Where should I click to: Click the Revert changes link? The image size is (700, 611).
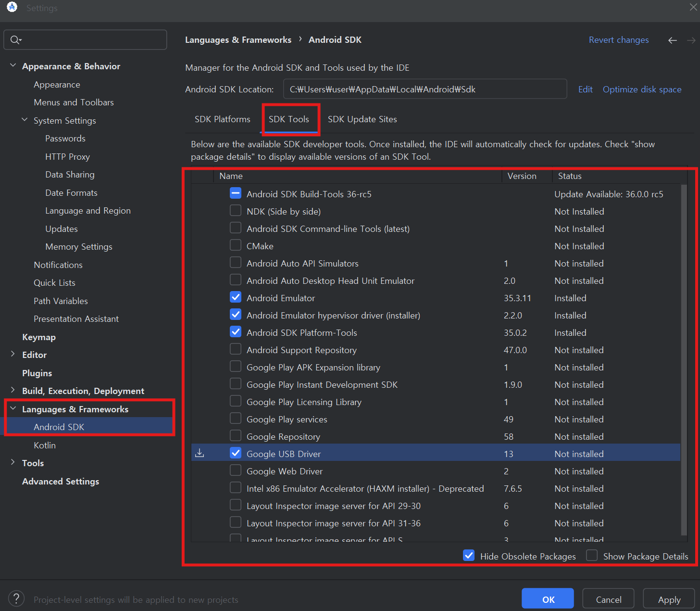619,40
